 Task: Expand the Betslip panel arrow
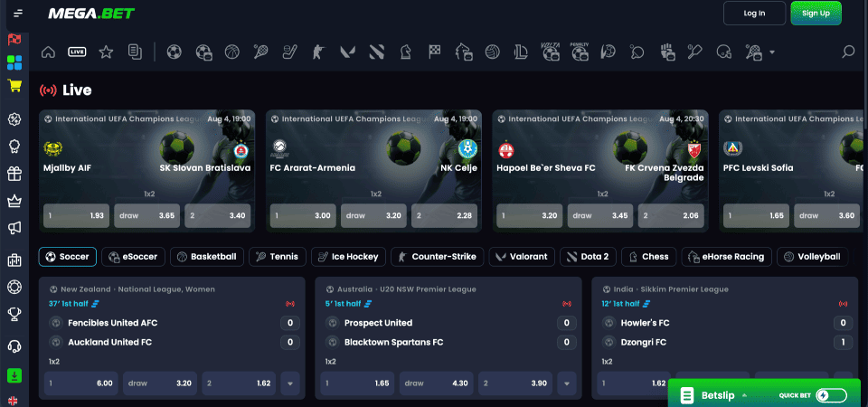click(x=744, y=395)
